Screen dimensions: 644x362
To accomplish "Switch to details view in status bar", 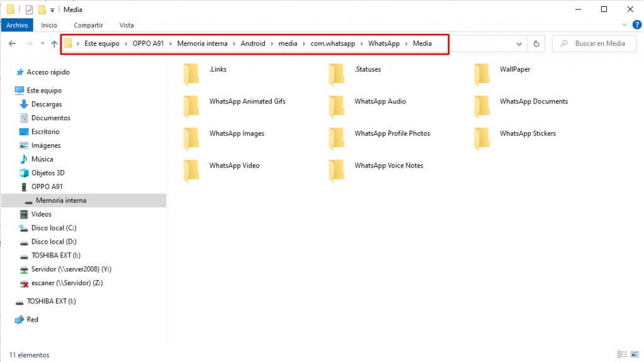I will coord(622,355).
